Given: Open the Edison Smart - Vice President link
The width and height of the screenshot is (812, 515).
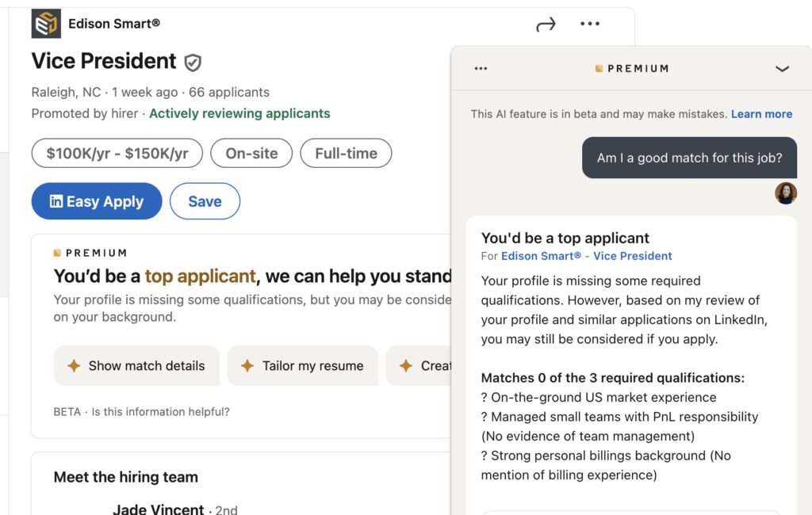Looking at the screenshot, I should pyautogui.click(x=586, y=256).
